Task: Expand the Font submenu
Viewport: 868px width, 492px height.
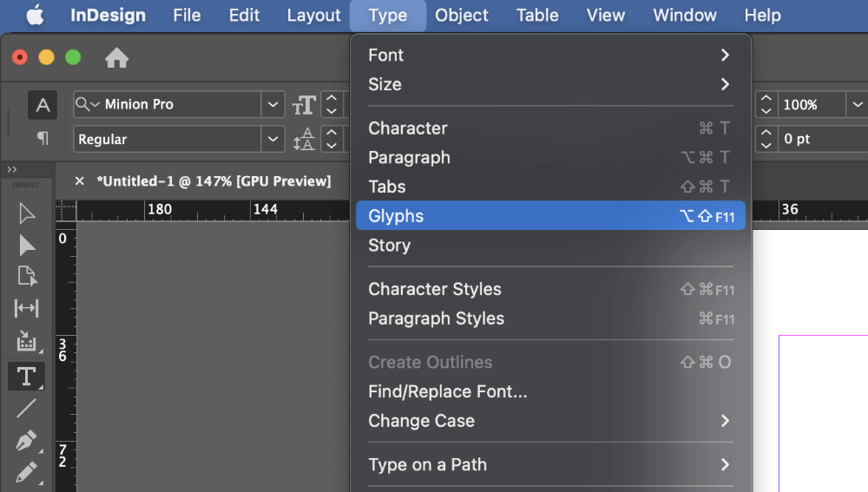Action: pyautogui.click(x=551, y=55)
